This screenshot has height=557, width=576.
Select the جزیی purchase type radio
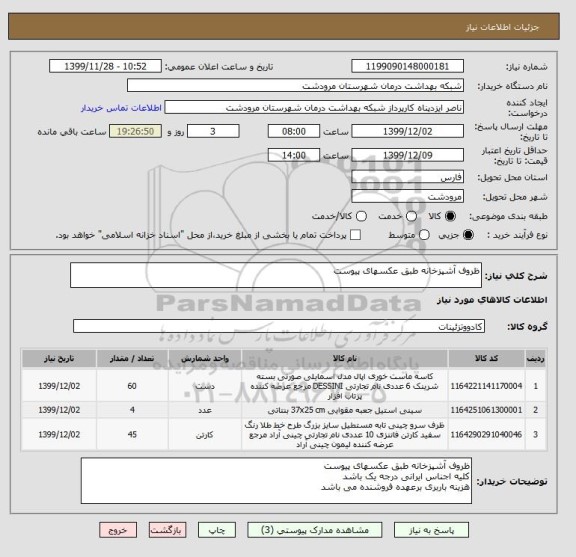pyautogui.click(x=468, y=235)
